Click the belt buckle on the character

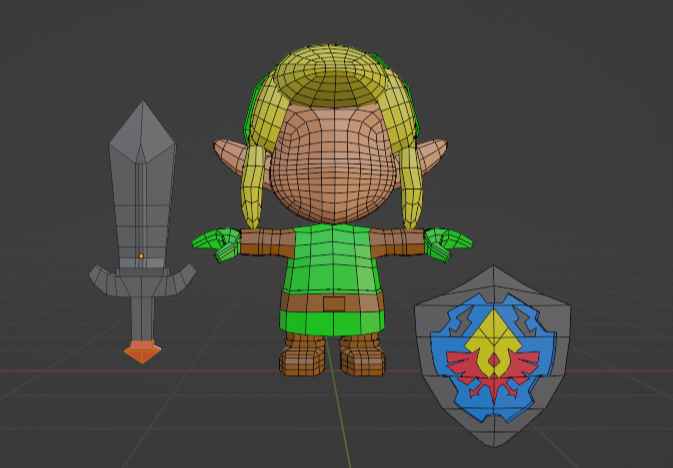coord(334,304)
